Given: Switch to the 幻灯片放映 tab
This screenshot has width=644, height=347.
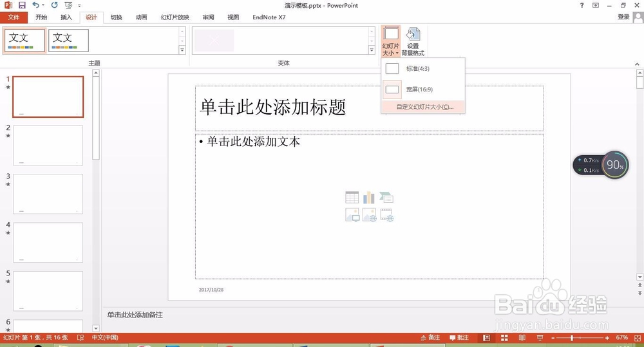Looking at the screenshot, I should [x=175, y=17].
